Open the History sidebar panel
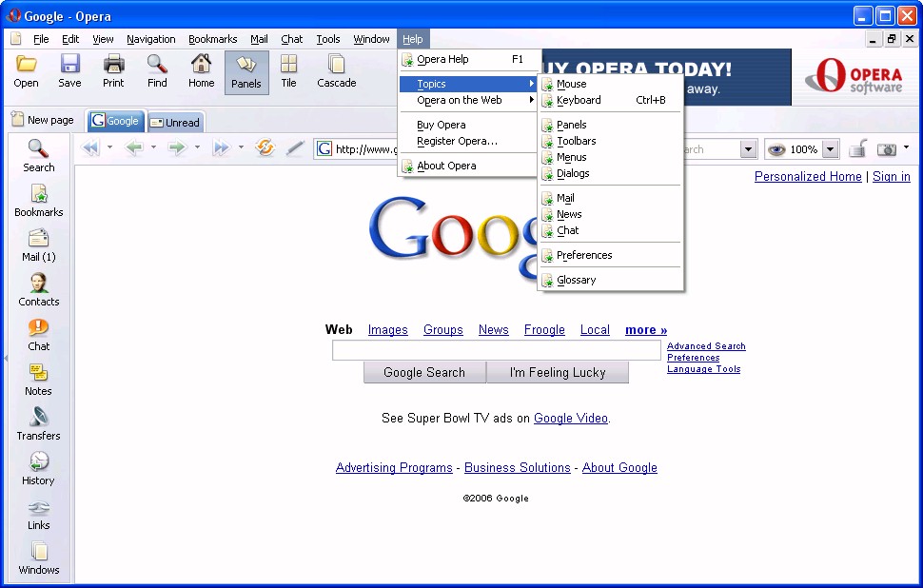923x588 pixels. 39,469
